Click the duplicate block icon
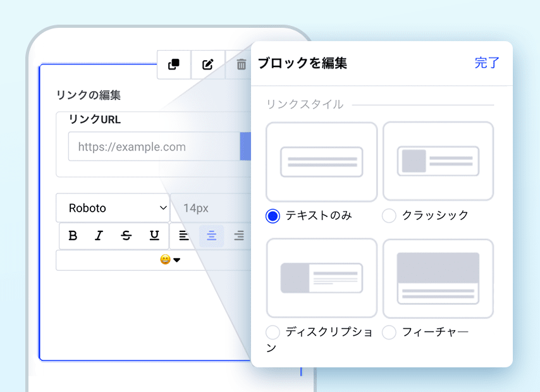540x392 pixels. click(174, 64)
